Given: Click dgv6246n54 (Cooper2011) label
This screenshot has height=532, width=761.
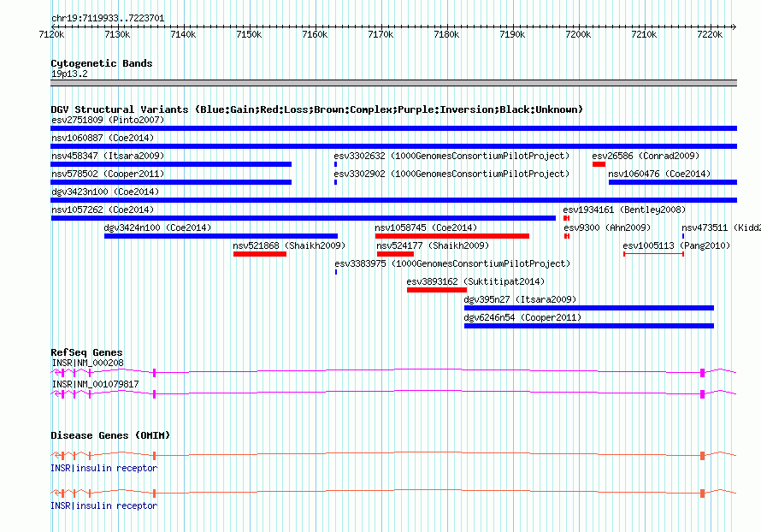Looking at the screenshot, I should 522,317.
